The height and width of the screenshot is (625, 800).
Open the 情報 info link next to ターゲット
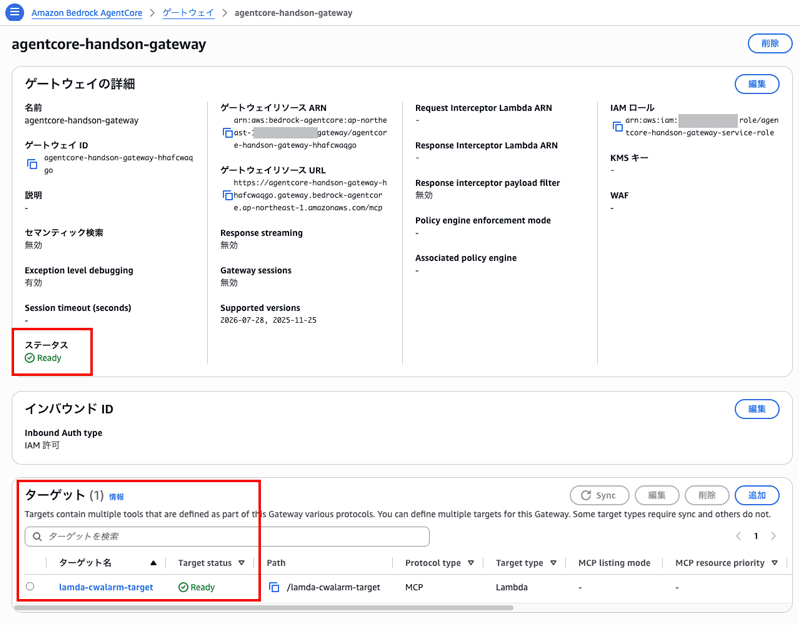click(116, 496)
